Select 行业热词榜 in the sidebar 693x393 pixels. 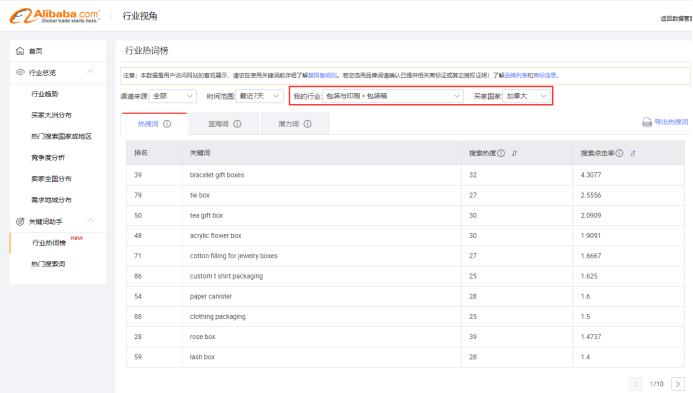[x=49, y=243]
